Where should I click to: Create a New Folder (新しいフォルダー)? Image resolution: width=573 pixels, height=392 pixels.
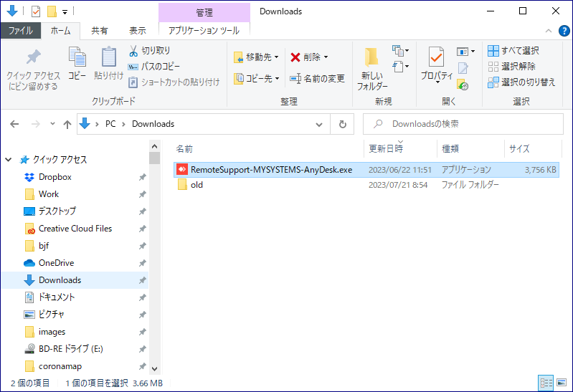click(x=371, y=69)
